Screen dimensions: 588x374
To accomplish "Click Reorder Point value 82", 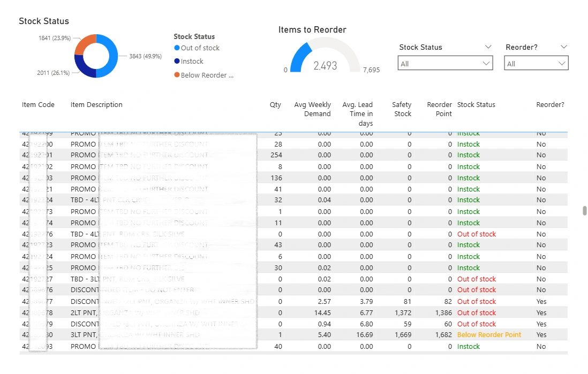I will (448, 301).
